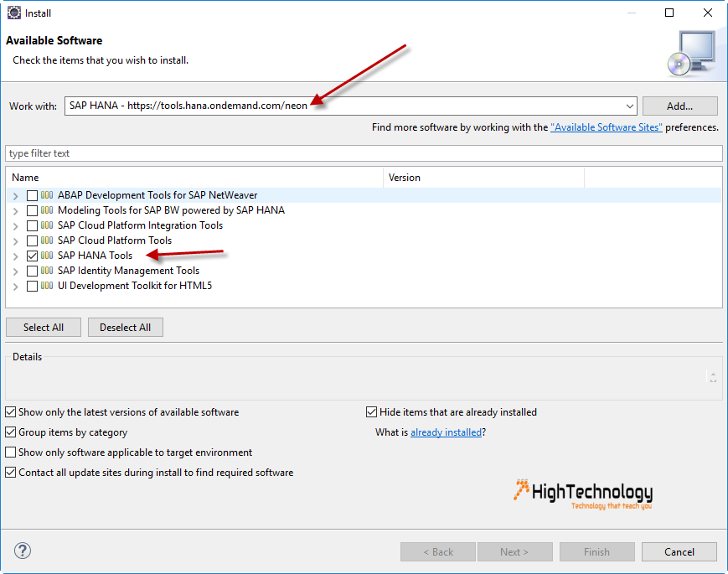This screenshot has height=574, width=728.
Task: Expand SAP Cloud Platform Tools node
Action: tap(15, 241)
